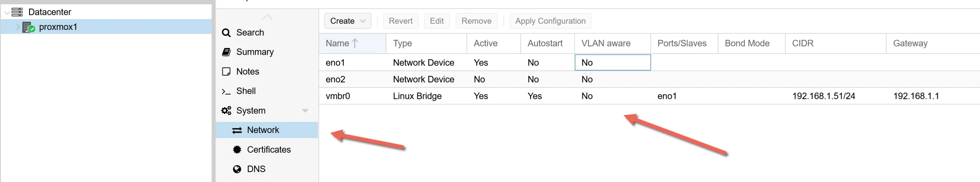This screenshot has height=182, width=980.
Task: Collapse the Datacenter tree
Action: [7, 13]
